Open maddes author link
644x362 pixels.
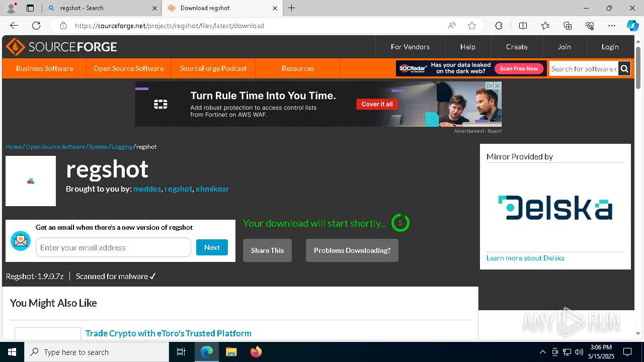[147, 189]
